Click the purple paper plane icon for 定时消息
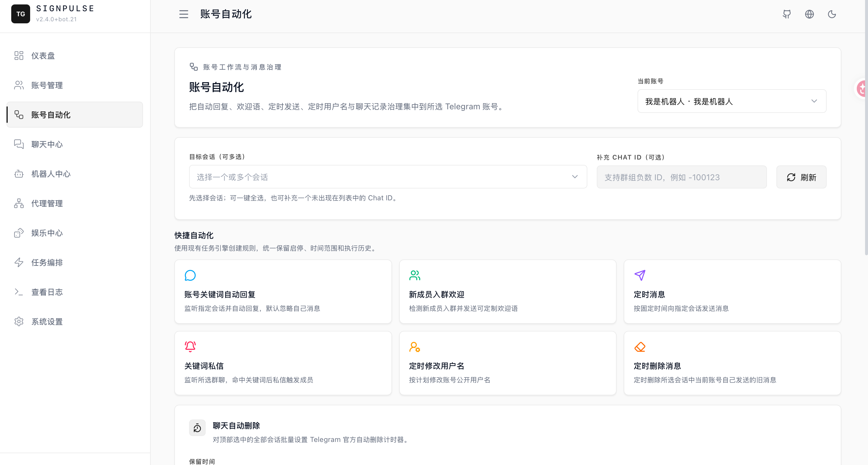Screen dimensions: 868x465 click(x=640, y=275)
